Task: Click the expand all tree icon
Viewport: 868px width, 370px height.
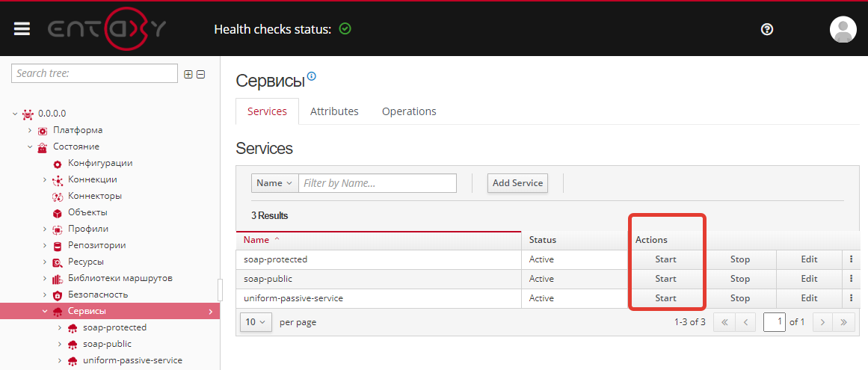Action: click(x=188, y=74)
